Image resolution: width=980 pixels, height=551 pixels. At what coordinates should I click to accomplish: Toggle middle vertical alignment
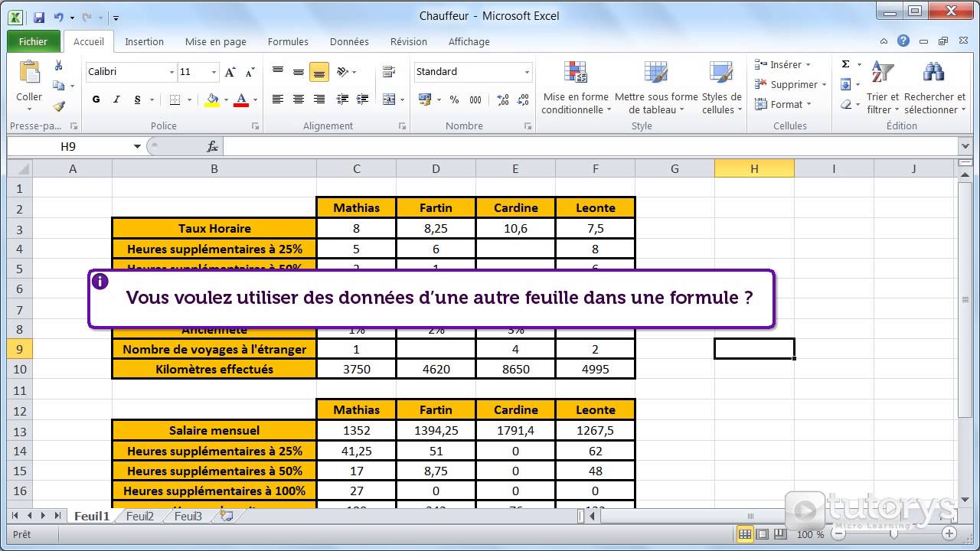pyautogui.click(x=299, y=72)
